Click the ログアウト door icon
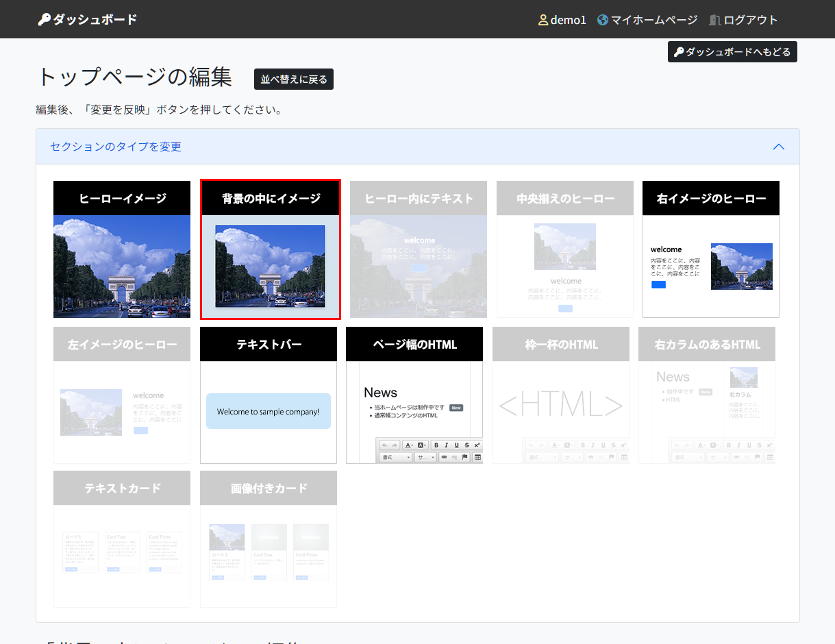 click(714, 20)
